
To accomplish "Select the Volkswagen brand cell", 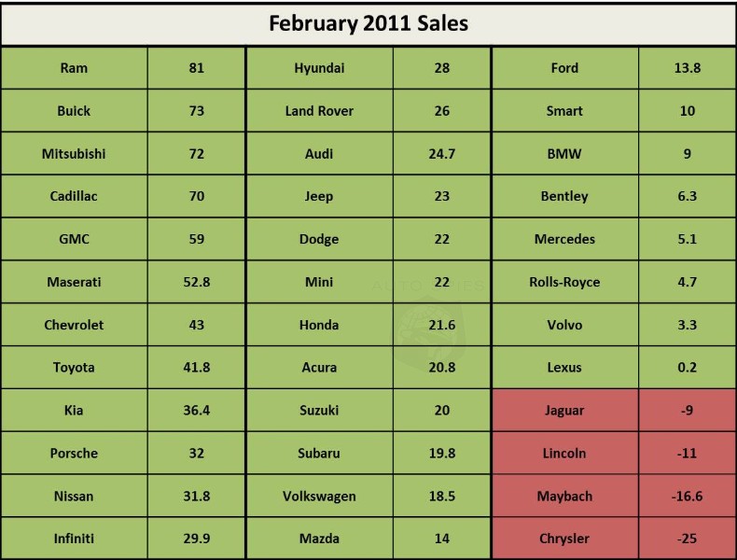I will [319, 497].
